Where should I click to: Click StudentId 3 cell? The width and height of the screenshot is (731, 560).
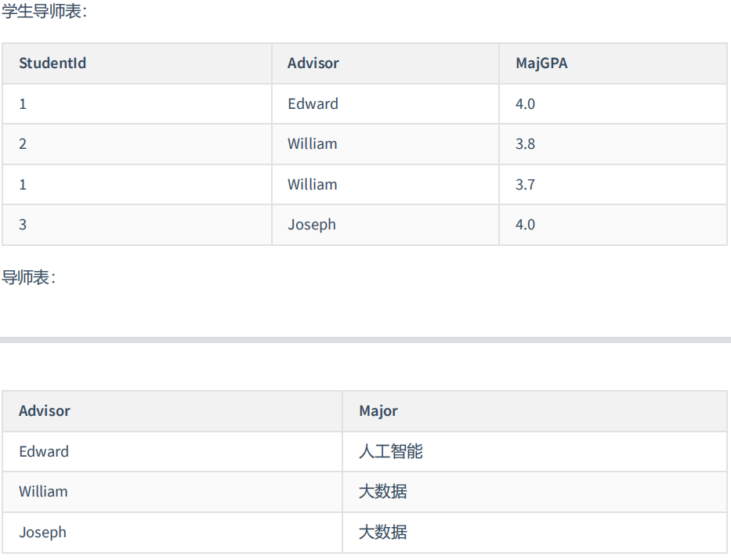tap(137, 225)
